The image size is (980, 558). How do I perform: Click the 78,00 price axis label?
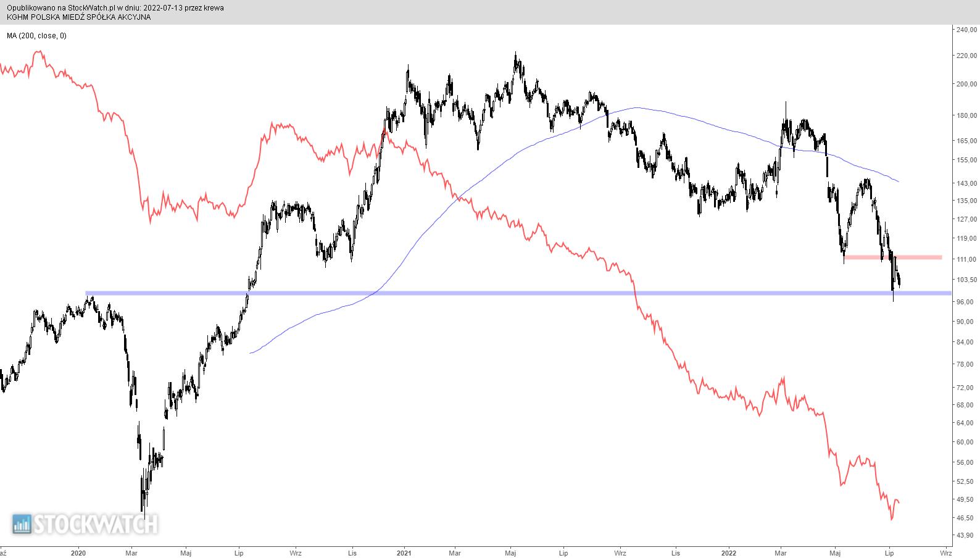(965, 365)
